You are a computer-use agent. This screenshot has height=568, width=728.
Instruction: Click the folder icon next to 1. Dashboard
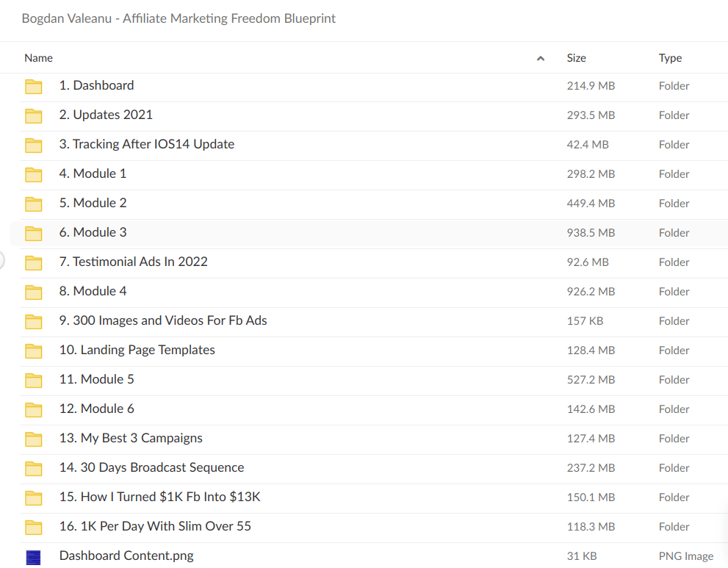coord(34,86)
